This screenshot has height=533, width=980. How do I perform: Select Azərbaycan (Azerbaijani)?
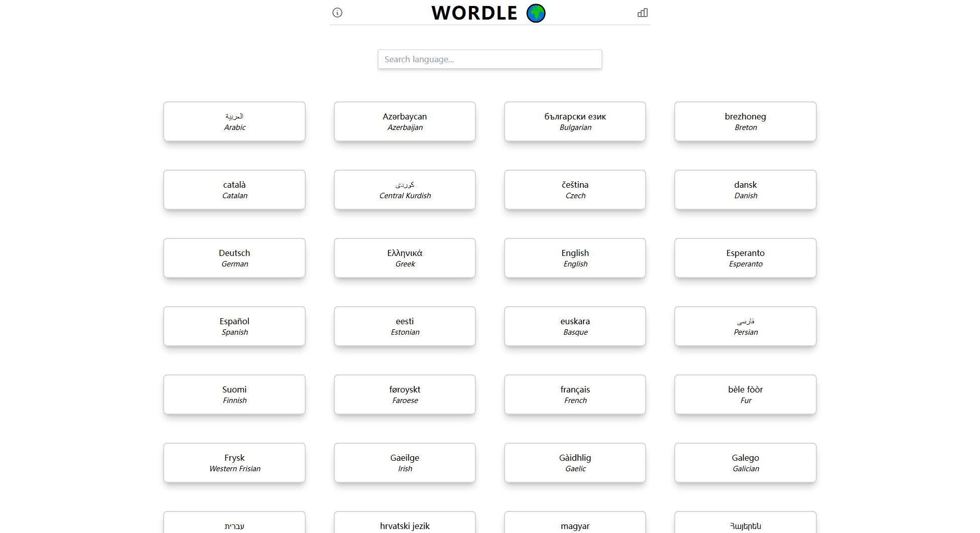pyautogui.click(x=405, y=121)
